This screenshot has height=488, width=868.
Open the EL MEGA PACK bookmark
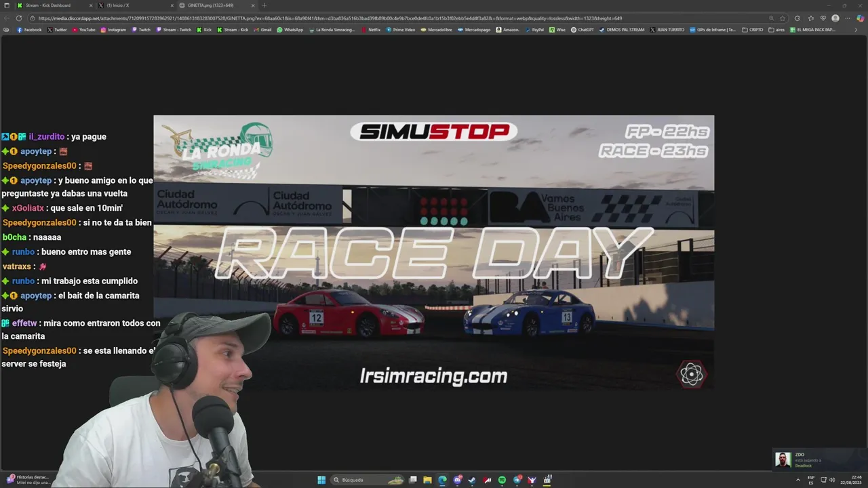pyautogui.click(x=813, y=30)
